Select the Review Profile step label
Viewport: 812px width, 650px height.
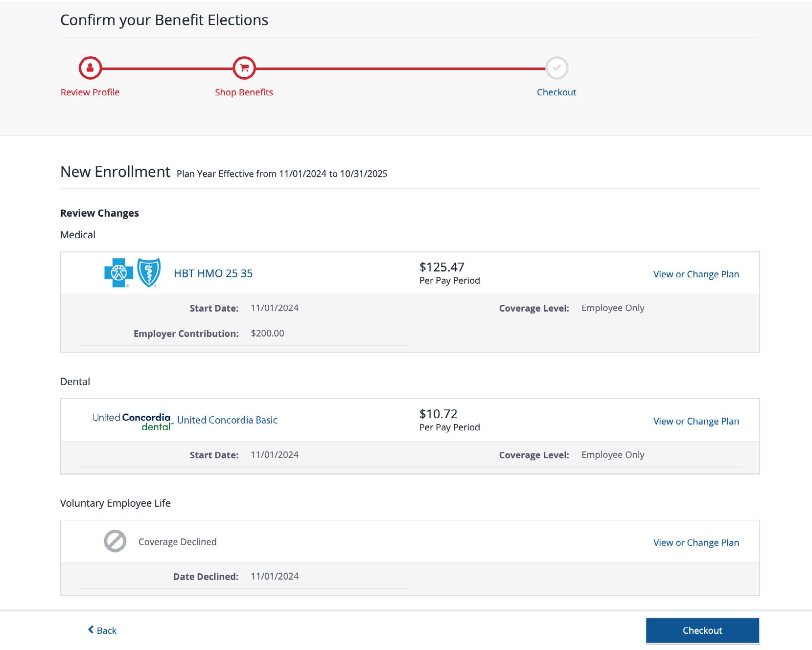click(90, 92)
